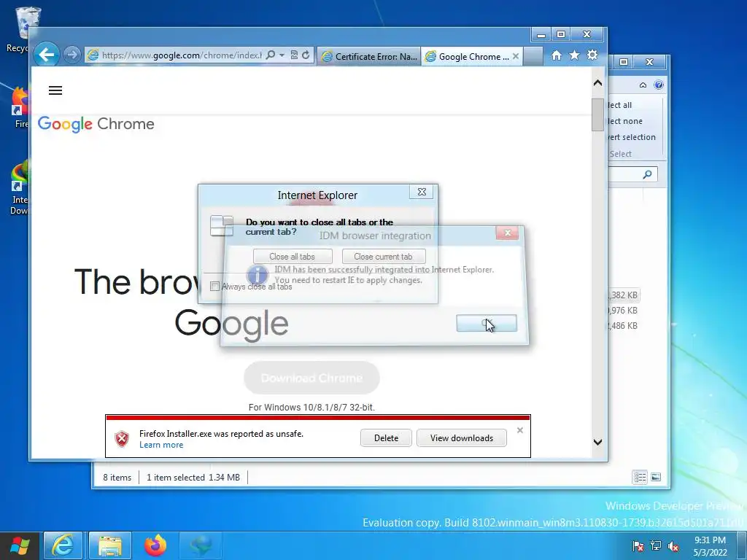Viewport: 747px width, 560px height.
Task: Click Invert selection in Explorer window
Action: [x=632, y=137]
